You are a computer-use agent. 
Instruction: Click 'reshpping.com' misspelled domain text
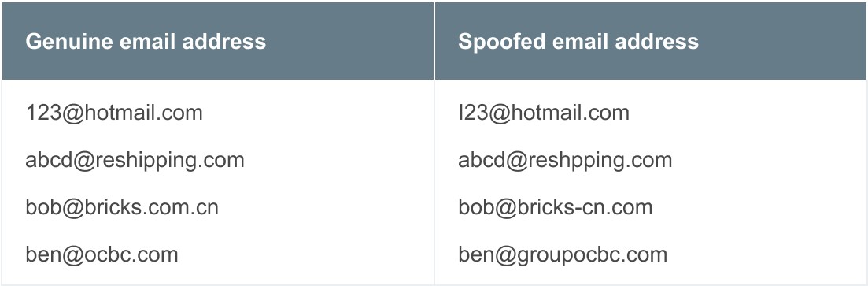(x=597, y=160)
